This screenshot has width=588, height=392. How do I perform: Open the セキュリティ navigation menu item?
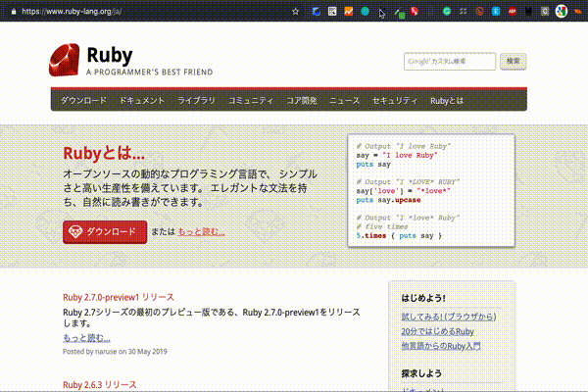395,101
